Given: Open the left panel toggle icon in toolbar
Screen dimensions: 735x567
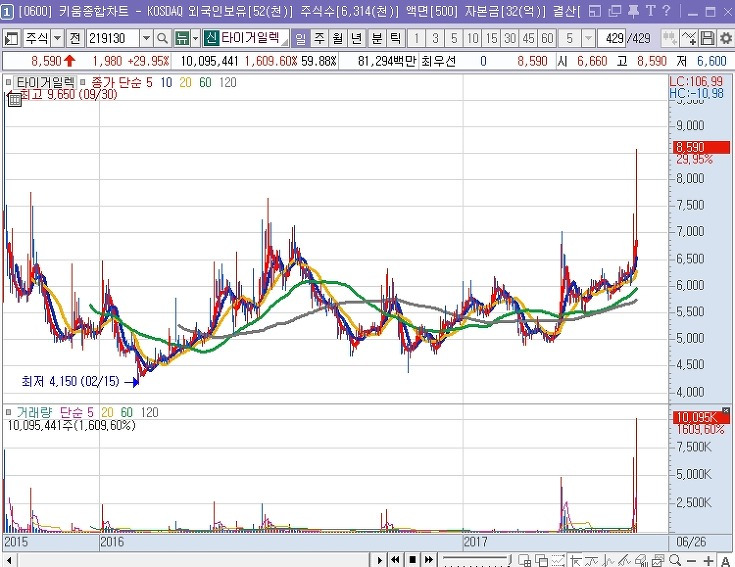Looking at the screenshot, I should [x=11, y=38].
